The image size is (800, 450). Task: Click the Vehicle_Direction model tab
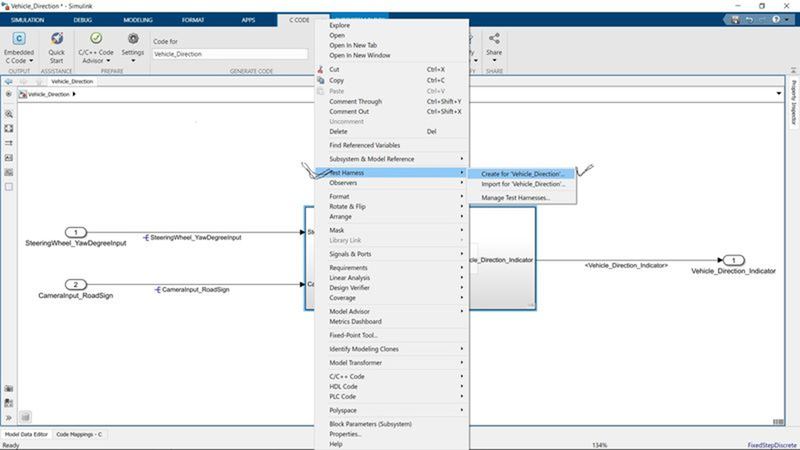coord(72,81)
